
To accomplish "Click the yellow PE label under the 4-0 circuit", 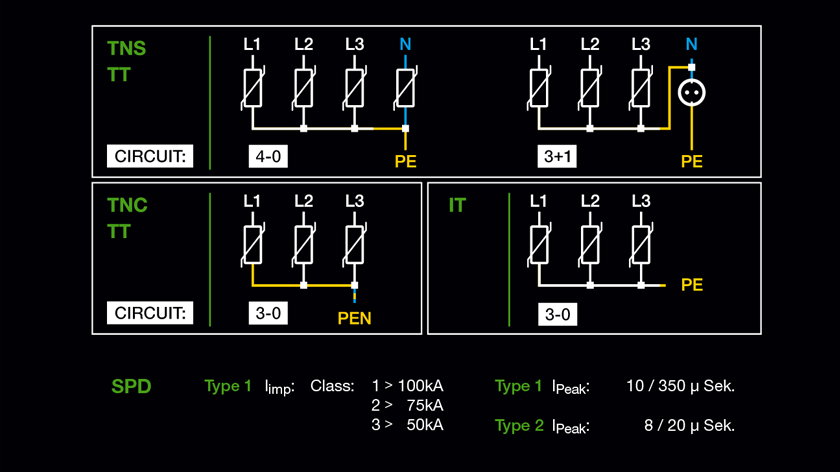I will coord(406,161).
